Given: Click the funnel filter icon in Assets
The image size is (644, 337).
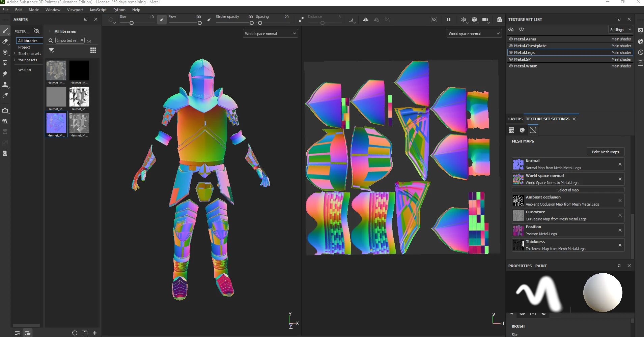Looking at the screenshot, I should coord(51,50).
